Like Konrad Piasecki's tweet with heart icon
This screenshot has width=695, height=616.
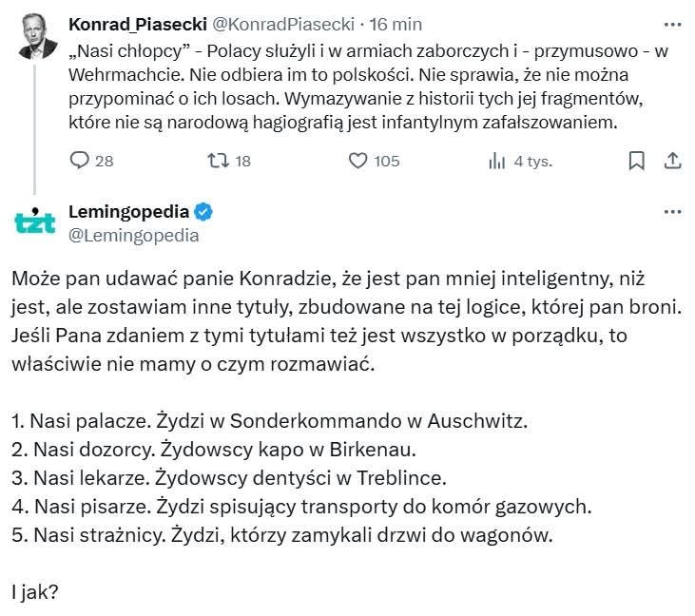pyautogui.click(x=357, y=162)
